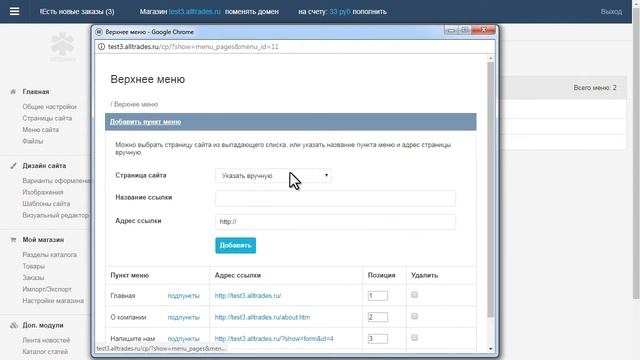Click the Всего меню: 2 text
The height and width of the screenshot is (360, 640).
[595, 88]
